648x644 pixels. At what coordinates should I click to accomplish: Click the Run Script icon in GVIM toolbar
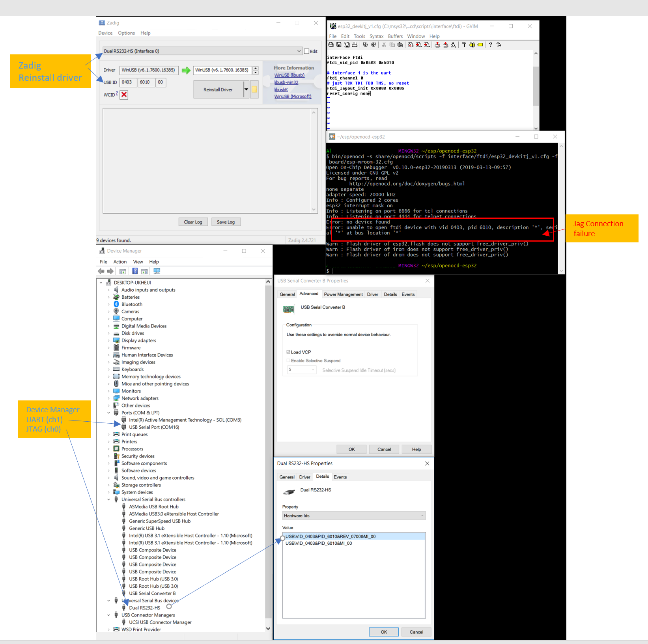(454, 45)
